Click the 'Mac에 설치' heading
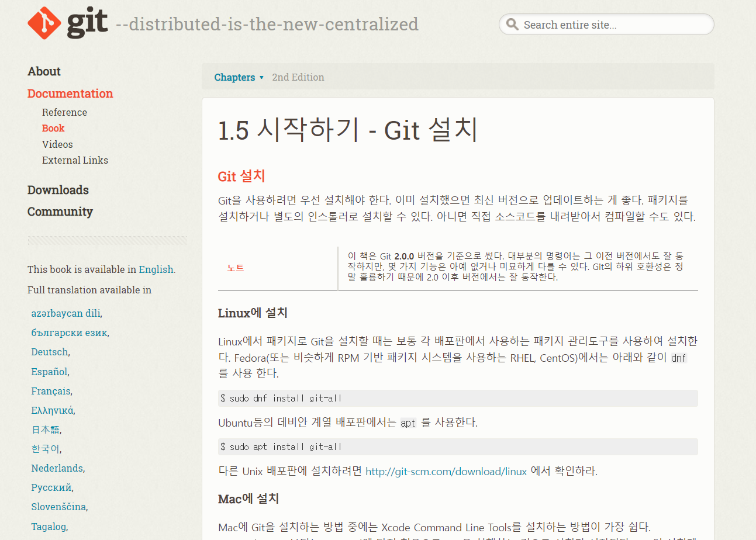Image resolution: width=756 pixels, height=540 pixels. tap(248, 499)
